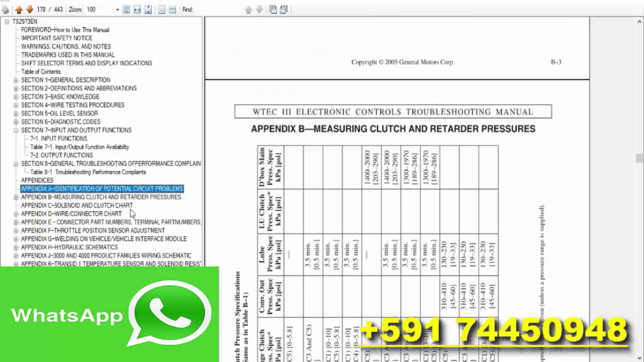Toggle continuous page layout mode

[171, 9]
